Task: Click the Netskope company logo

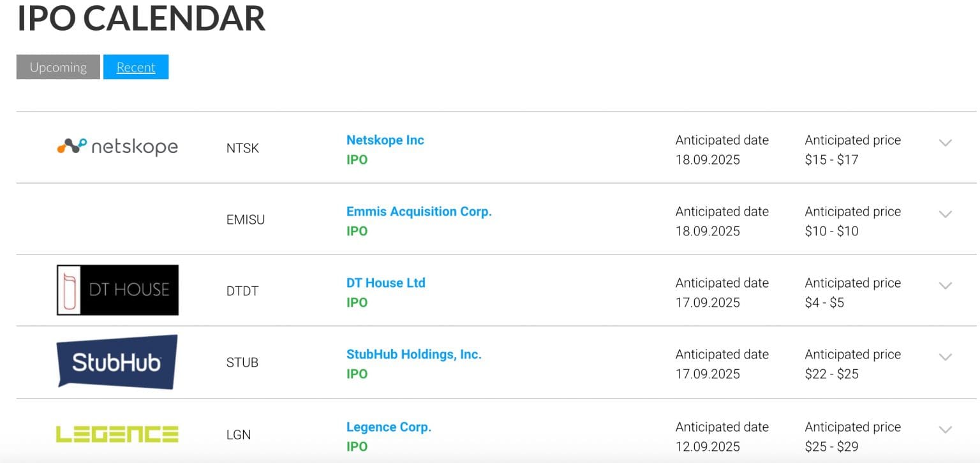Action: point(117,147)
